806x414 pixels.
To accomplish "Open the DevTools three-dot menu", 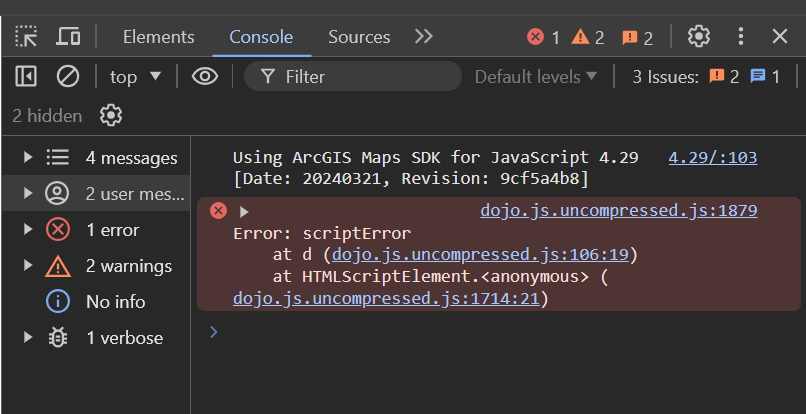I will pos(741,37).
